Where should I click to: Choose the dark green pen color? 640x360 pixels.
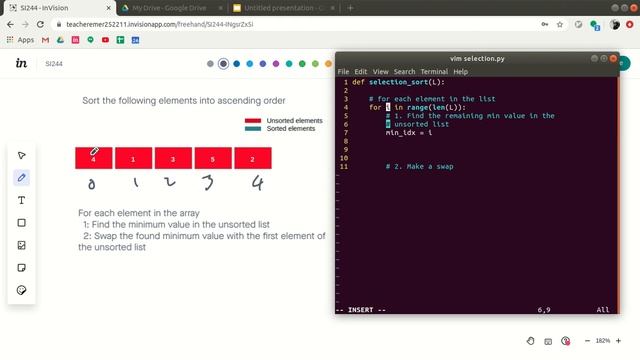point(302,64)
